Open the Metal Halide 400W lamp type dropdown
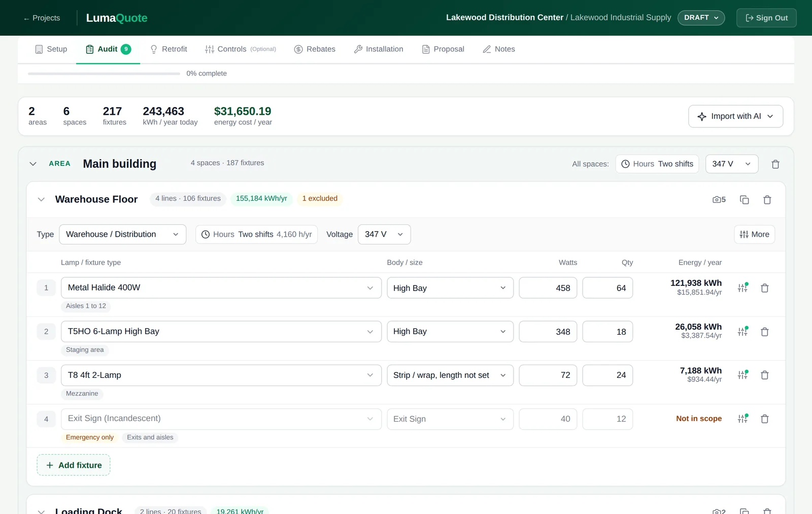This screenshot has width=812, height=514. 221,287
